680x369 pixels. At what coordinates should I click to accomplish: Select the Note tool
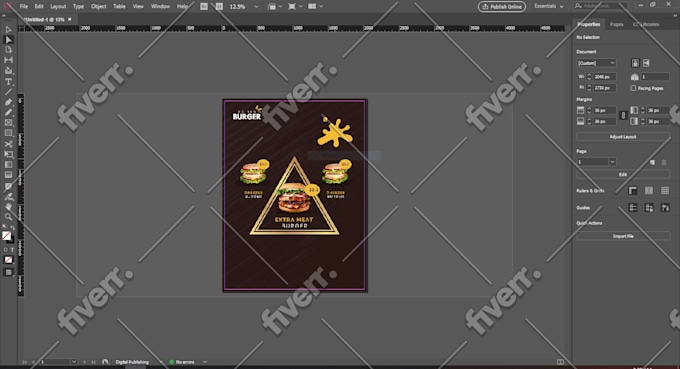pos(8,186)
